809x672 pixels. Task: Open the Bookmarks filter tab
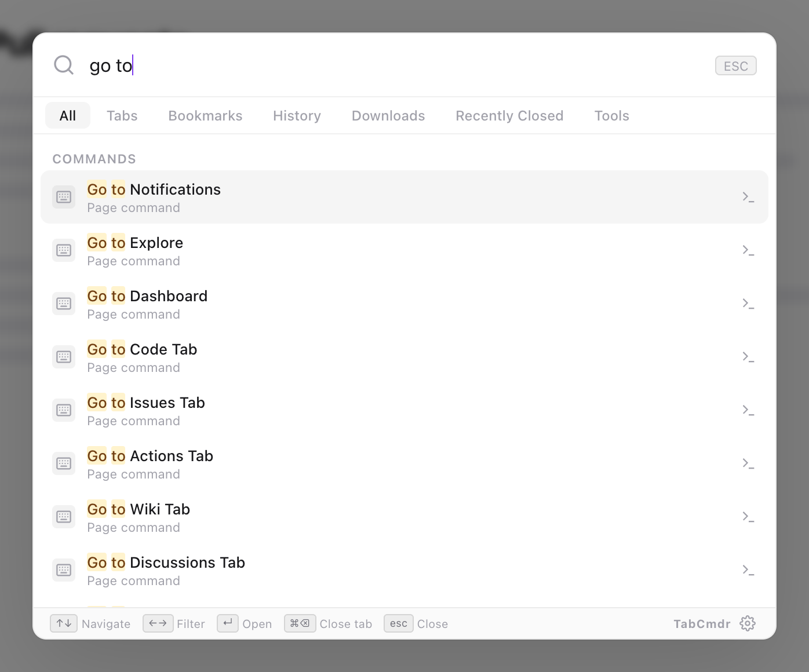tap(205, 116)
